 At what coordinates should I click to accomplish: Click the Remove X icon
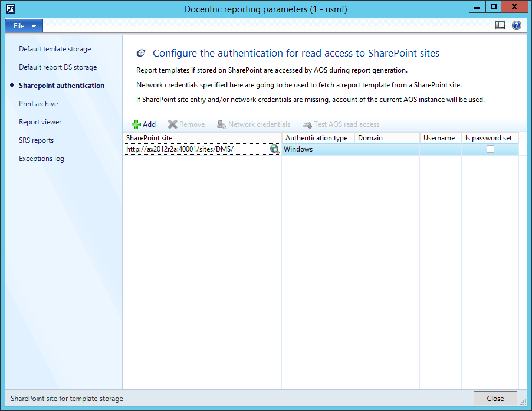(172, 124)
